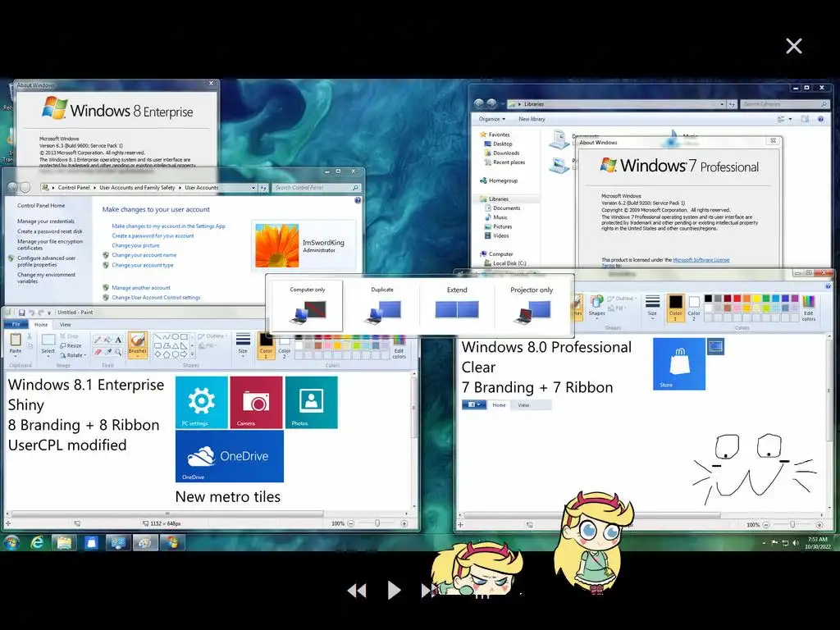Open File Explorer from the taskbar
The height and width of the screenshot is (630, 840).
(64, 543)
